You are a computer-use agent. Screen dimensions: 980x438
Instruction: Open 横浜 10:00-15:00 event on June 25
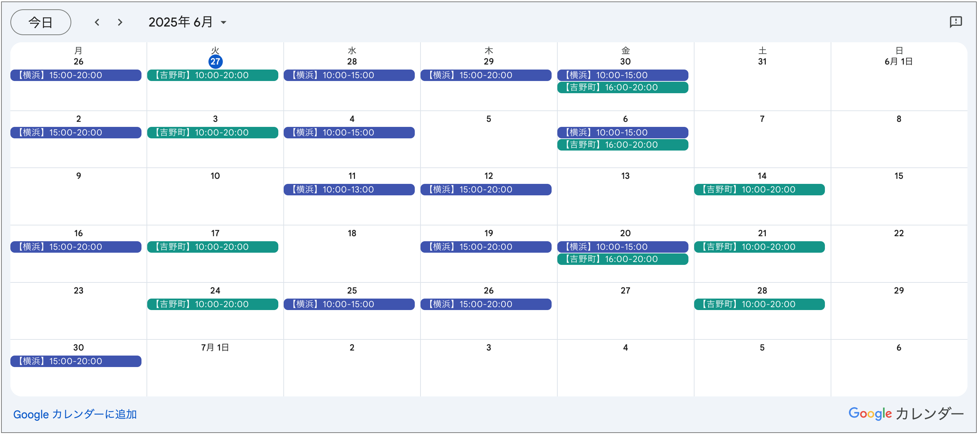tap(349, 304)
